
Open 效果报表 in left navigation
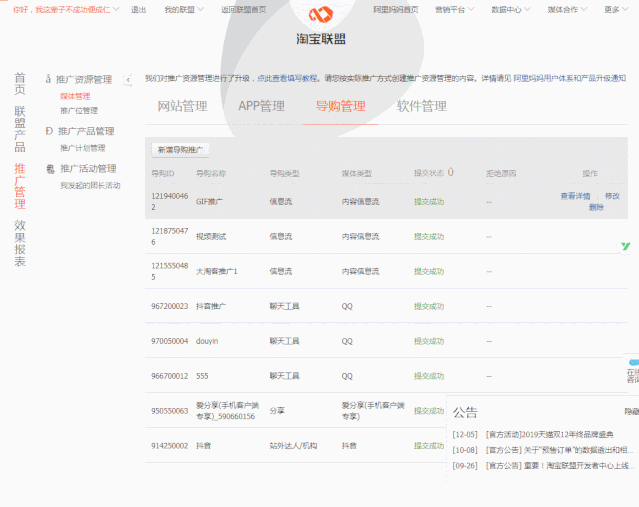pos(20,243)
